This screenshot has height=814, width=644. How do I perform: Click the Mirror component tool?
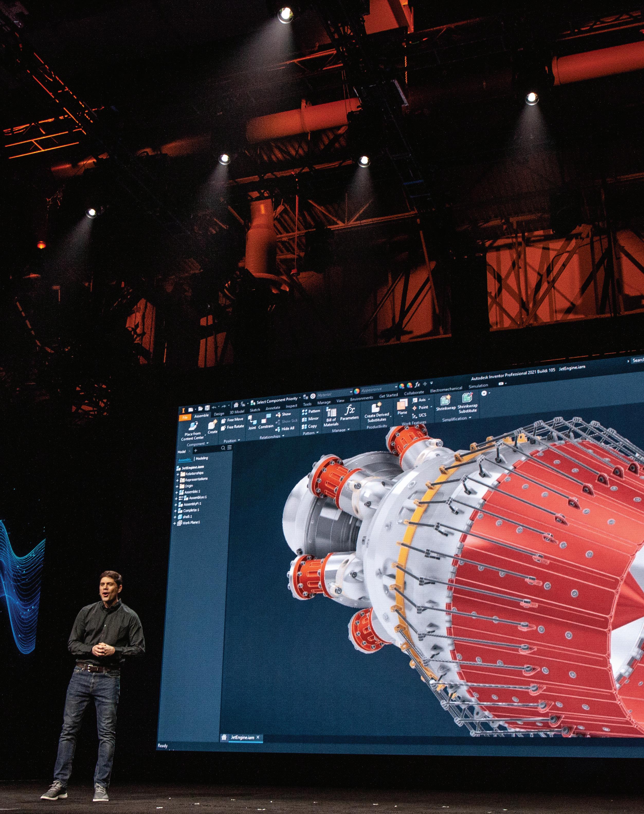310,419
